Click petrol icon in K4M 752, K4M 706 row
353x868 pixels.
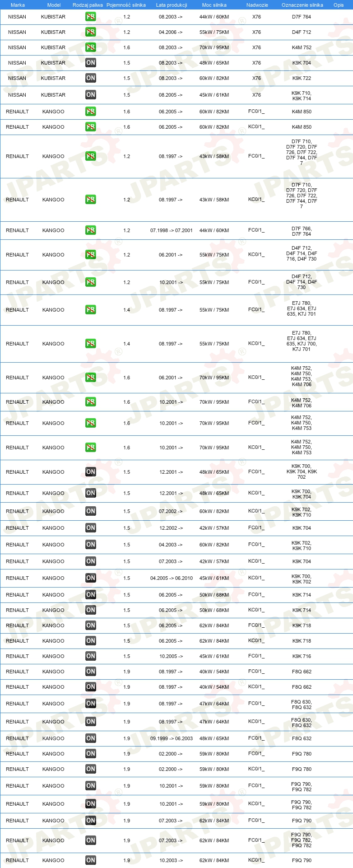(x=91, y=402)
